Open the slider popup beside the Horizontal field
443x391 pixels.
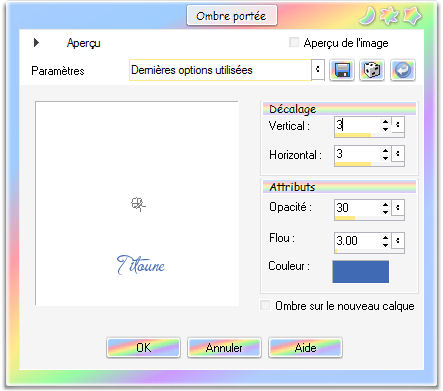pos(398,154)
